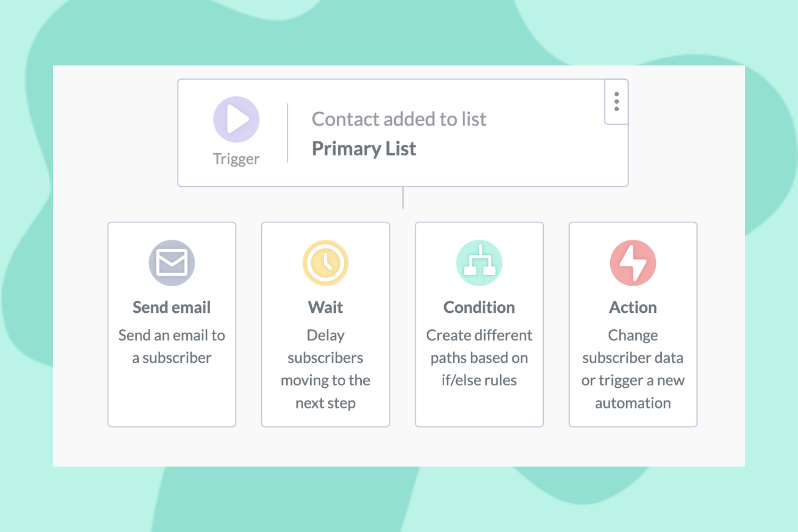Click the "Contact added to list" text

tap(399, 119)
